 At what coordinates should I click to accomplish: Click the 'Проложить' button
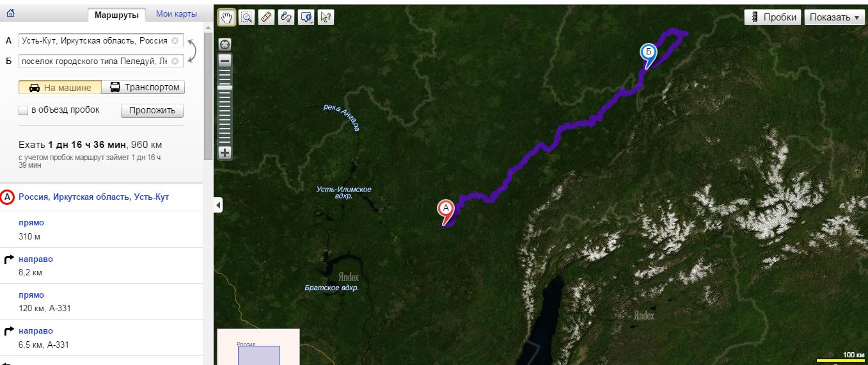(152, 111)
